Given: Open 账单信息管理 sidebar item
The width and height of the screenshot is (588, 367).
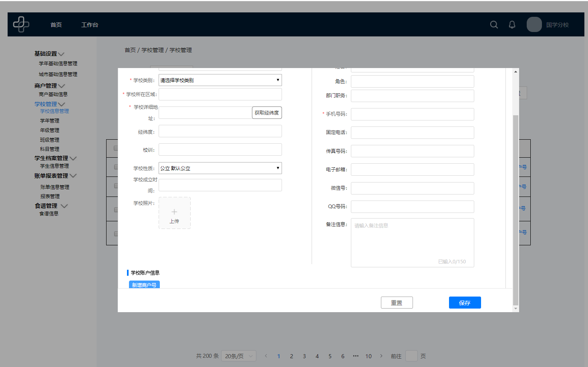Looking at the screenshot, I should tap(55, 187).
